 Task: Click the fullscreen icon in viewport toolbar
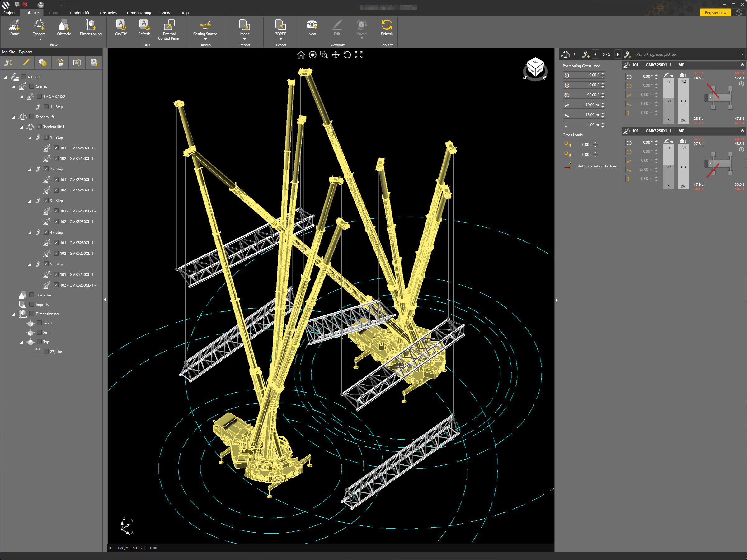[x=359, y=55]
